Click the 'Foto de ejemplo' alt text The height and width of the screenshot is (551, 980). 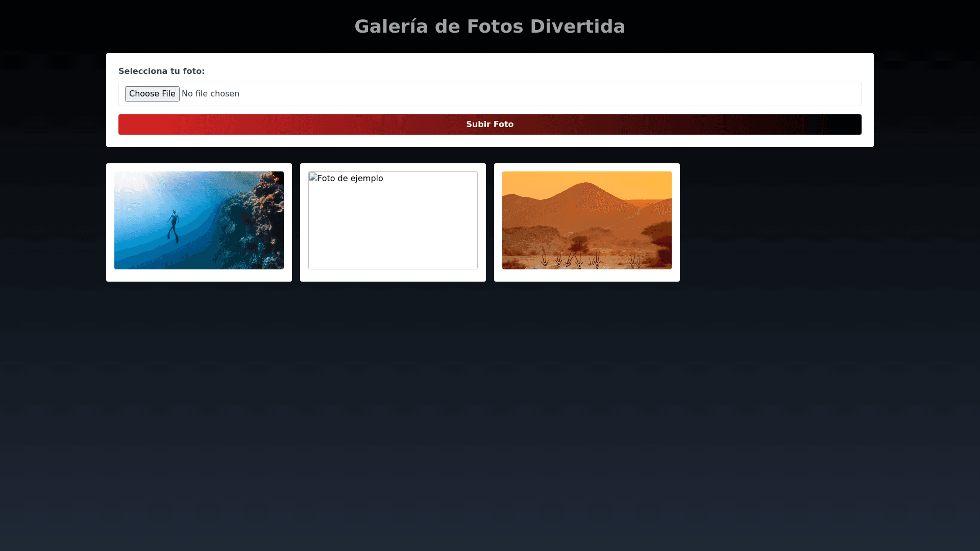click(350, 178)
